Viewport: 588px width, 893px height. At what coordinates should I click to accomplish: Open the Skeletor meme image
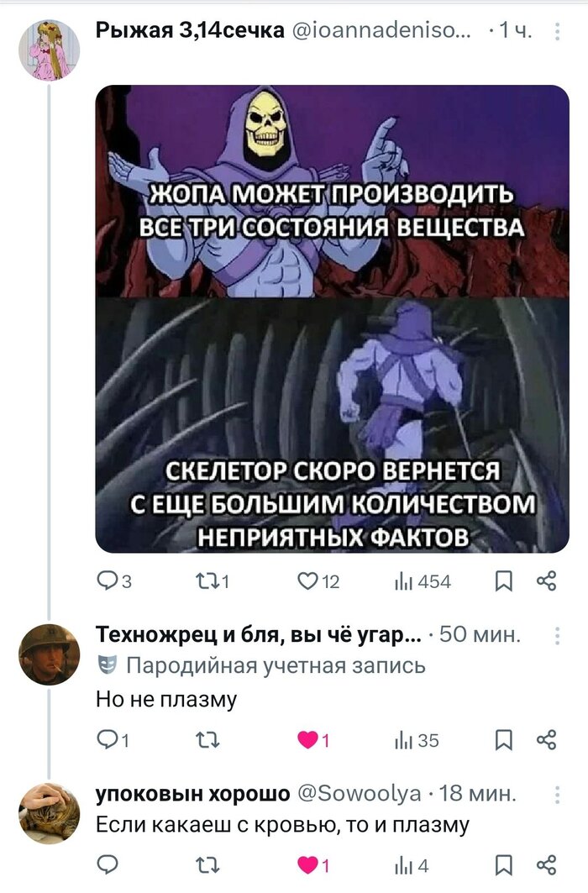coord(332,319)
